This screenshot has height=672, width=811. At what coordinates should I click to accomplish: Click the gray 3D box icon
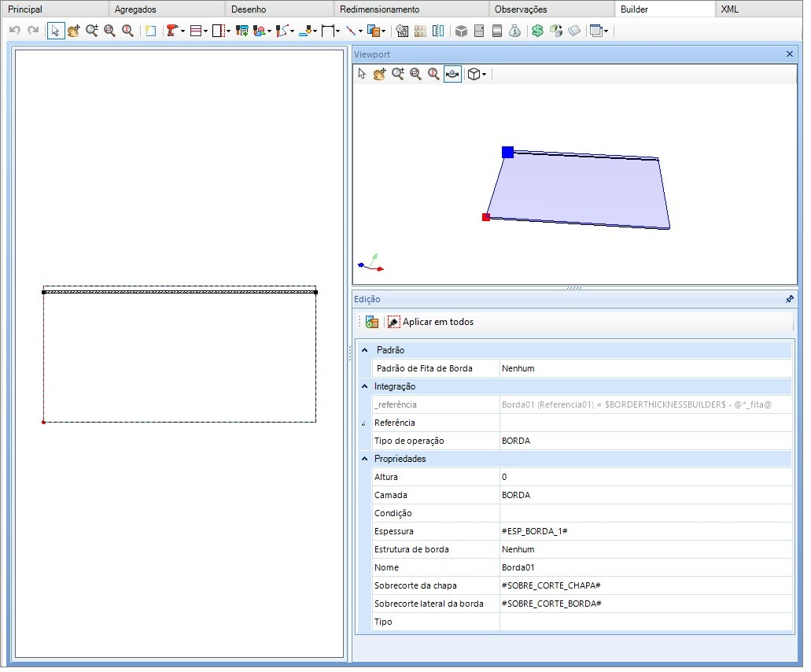[x=462, y=31]
